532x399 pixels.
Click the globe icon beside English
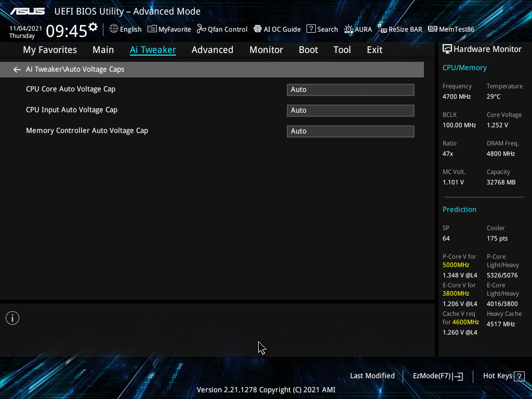(x=114, y=29)
